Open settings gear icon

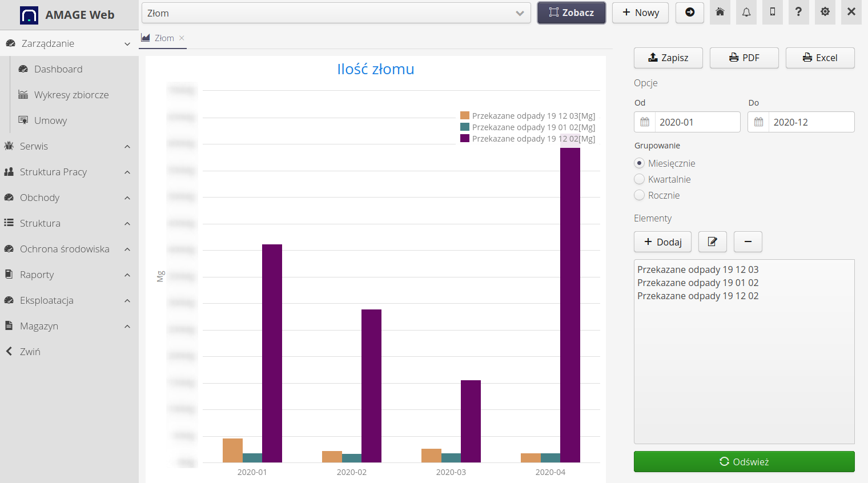click(825, 13)
